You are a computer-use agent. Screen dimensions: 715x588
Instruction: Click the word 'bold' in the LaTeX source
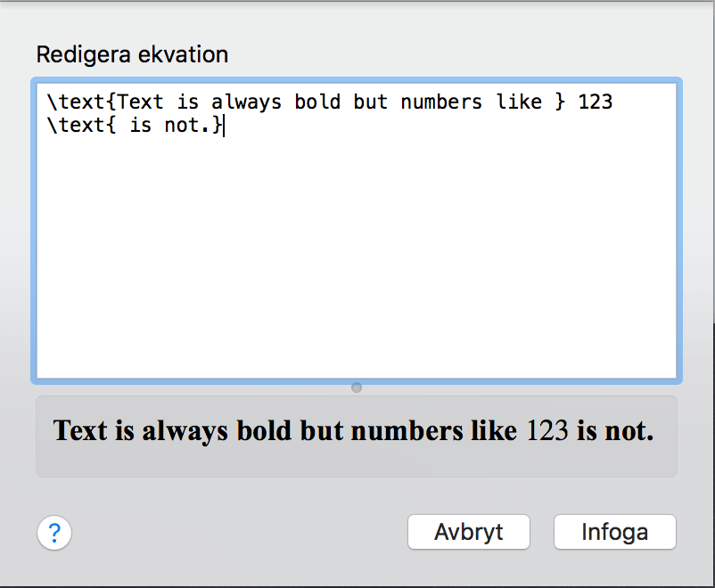[317, 102]
